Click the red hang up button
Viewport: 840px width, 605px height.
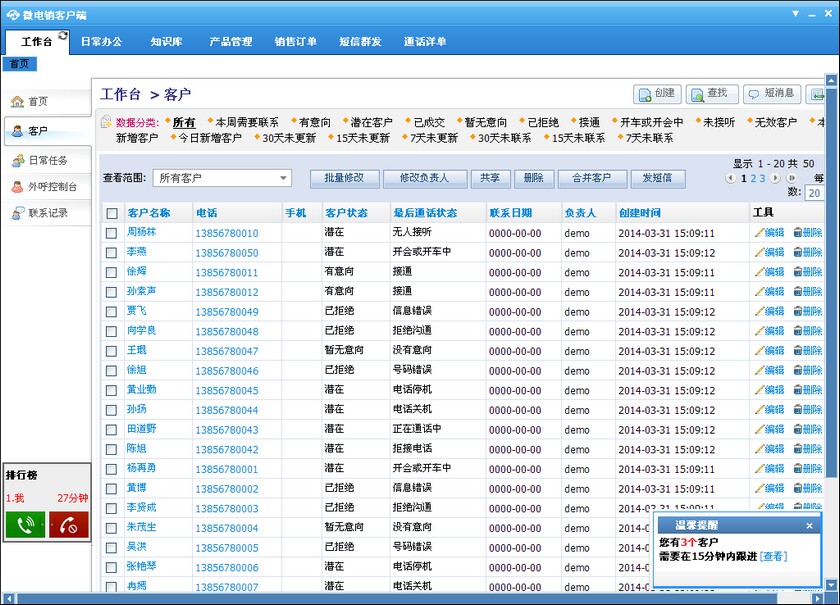click(x=69, y=524)
